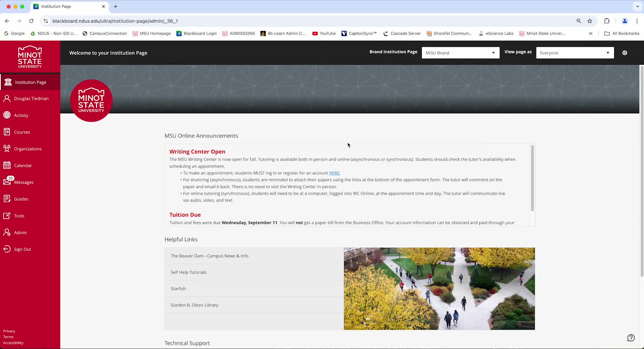Screen dimensions: 644x349
Task: Open the browser extensions puzzle icon
Action: [x=607, y=21]
